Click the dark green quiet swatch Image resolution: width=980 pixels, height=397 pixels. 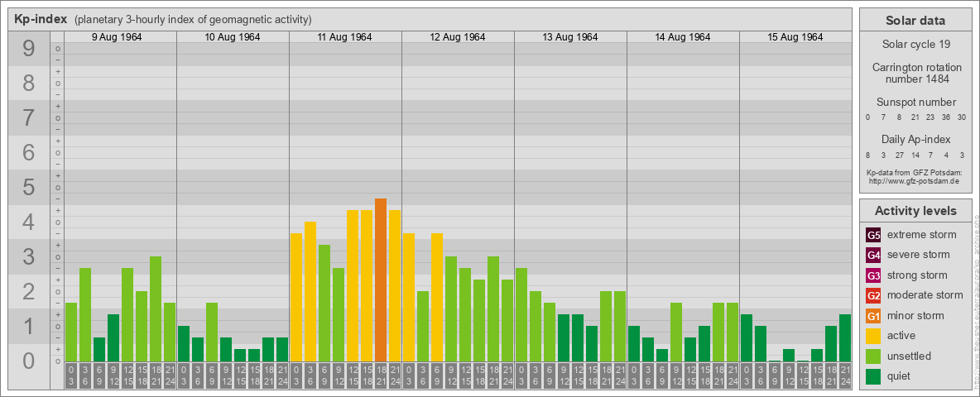[873, 376]
